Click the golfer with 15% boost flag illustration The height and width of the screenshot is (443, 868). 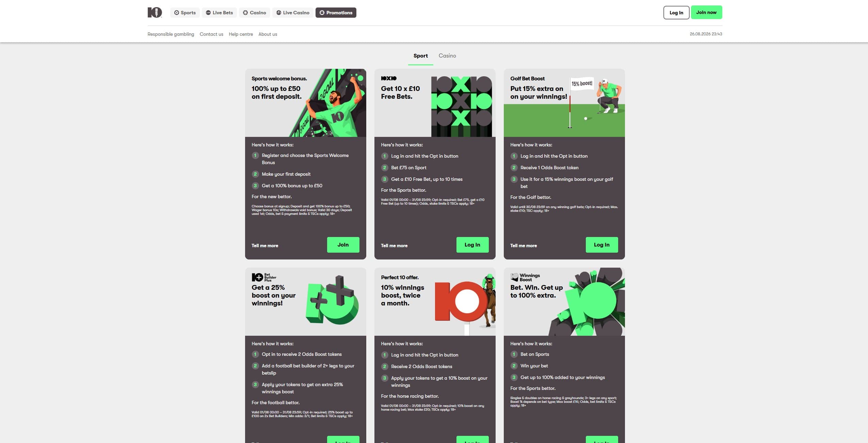(596, 103)
